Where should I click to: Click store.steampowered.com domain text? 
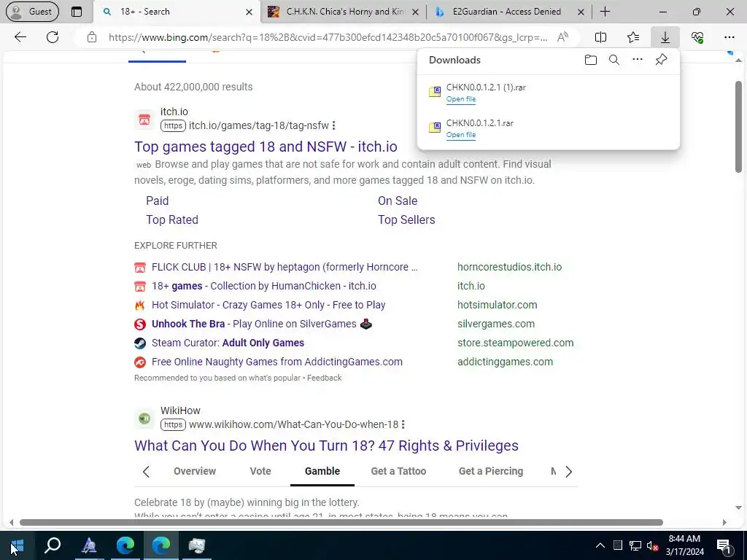point(516,343)
